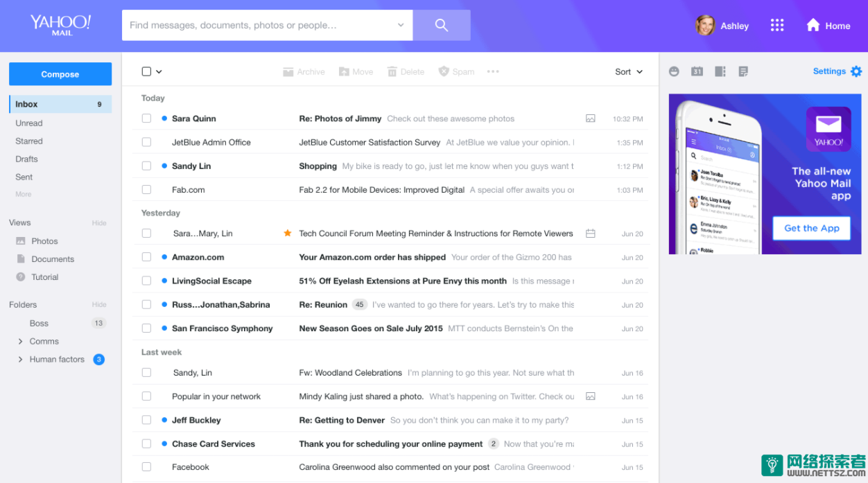Screen dimensions: 868x483
Task: Select the JetBlue Admin Office checkbox
Action: pos(146,142)
